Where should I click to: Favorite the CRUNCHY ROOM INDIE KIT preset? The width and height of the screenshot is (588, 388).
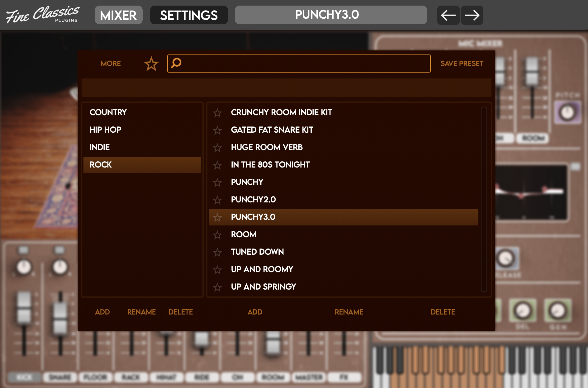217,113
